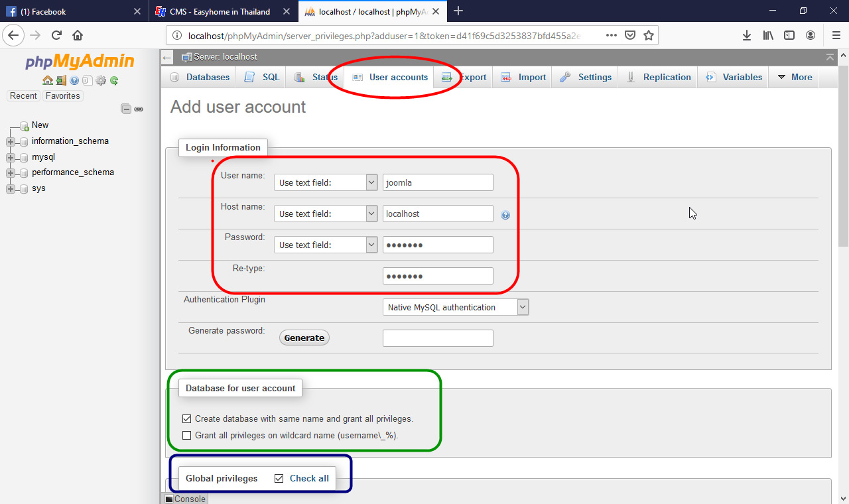
Task: Click inside the Re-type password field
Action: [x=438, y=275]
